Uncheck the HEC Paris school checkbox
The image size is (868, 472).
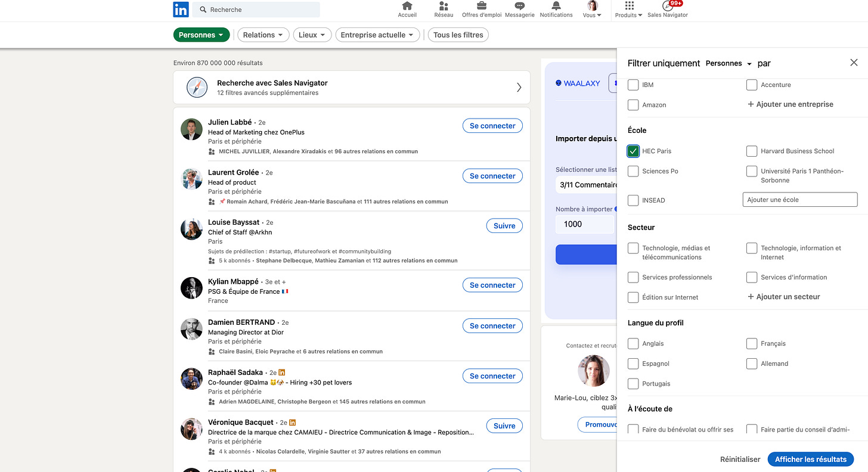coord(633,151)
